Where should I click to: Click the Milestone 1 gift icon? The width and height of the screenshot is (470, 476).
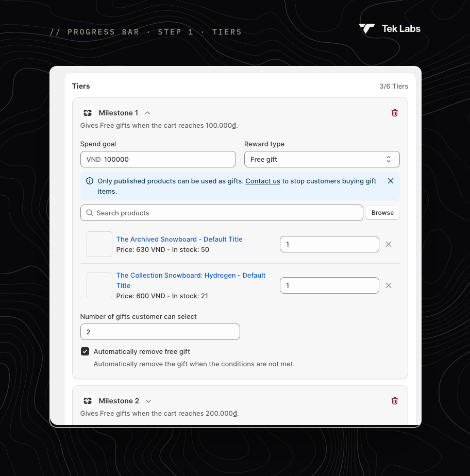88,113
